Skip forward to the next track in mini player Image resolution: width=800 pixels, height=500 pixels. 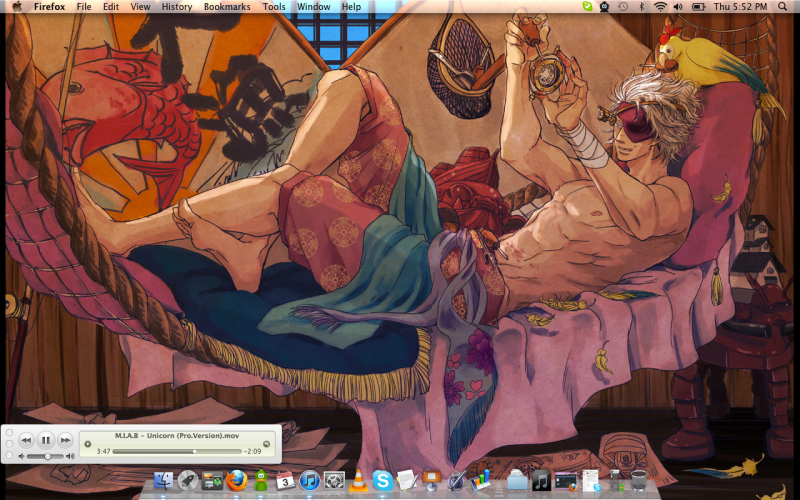click(65, 440)
